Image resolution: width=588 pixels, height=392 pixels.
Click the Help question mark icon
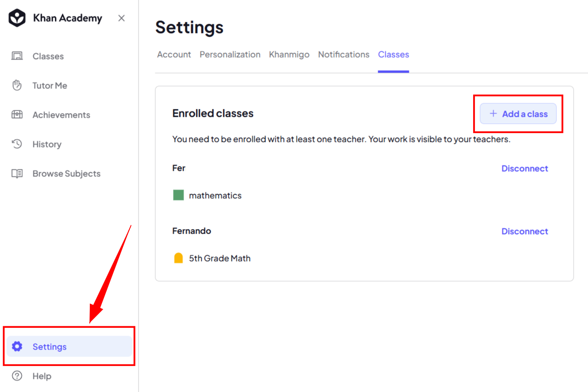(x=17, y=376)
